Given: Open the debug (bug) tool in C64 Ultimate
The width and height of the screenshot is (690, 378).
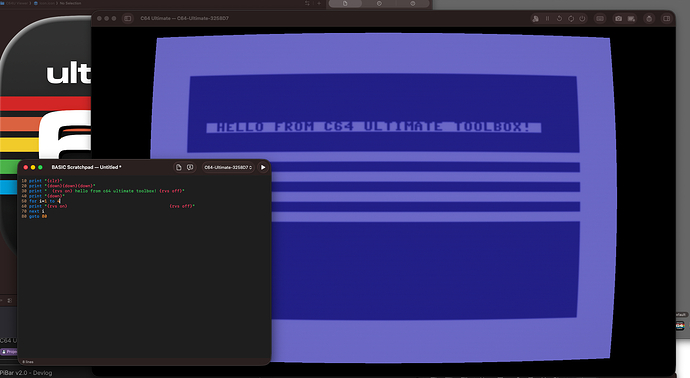Looking at the screenshot, I should 649,18.
